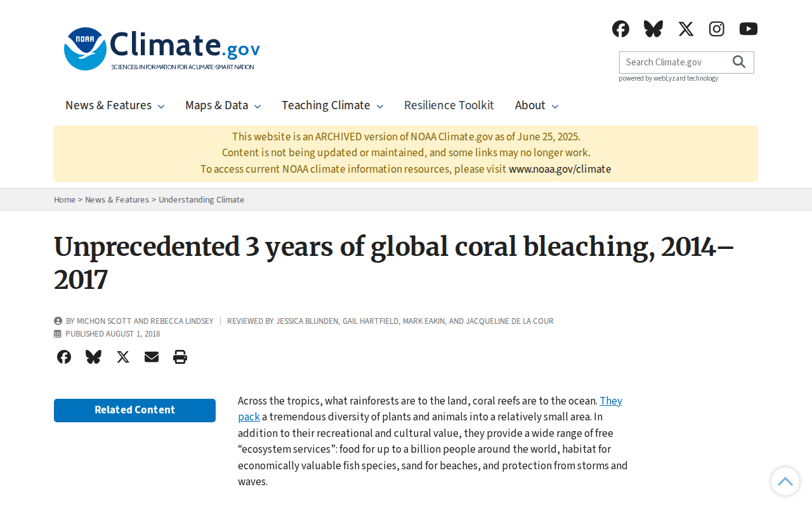Viewport: 812px width, 508px height.
Task: Follow the www.noaa.gov/climate link
Action: pyautogui.click(x=560, y=170)
